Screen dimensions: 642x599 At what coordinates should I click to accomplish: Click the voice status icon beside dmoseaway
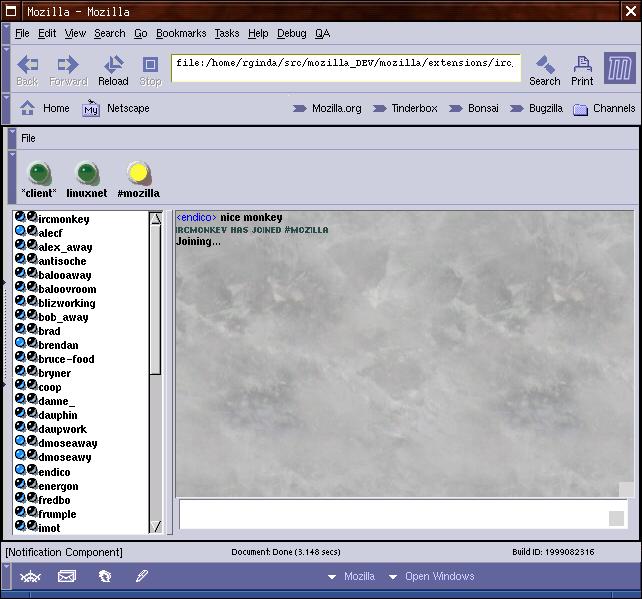point(32,441)
